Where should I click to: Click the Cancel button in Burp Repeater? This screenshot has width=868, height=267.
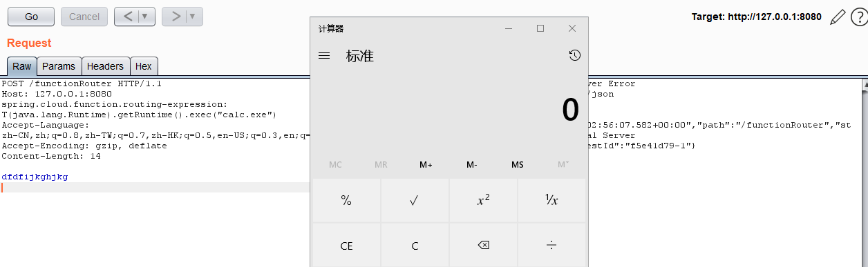coord(84,17)
